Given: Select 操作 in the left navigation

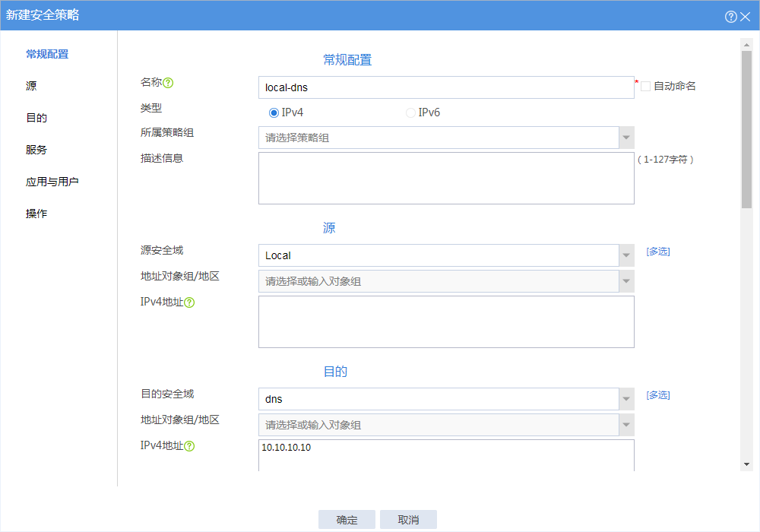Looking at the screenshot, I should pos(36,214).
